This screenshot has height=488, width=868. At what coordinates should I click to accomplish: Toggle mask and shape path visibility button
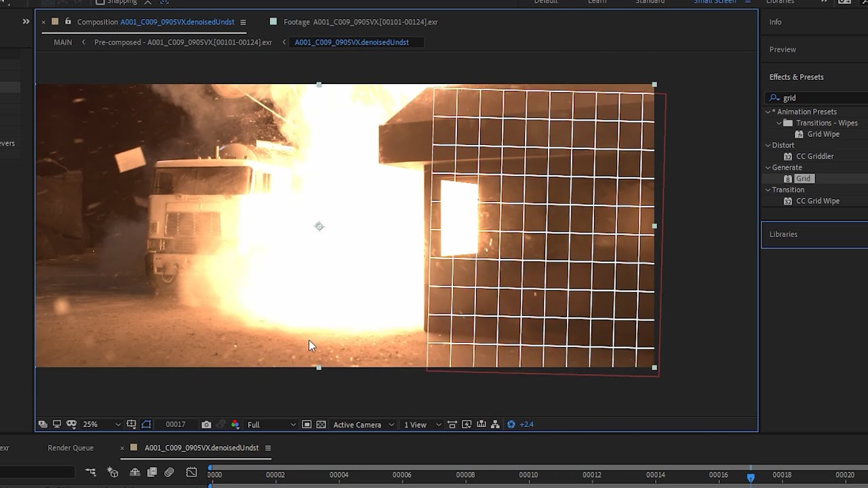click(146, 424)
